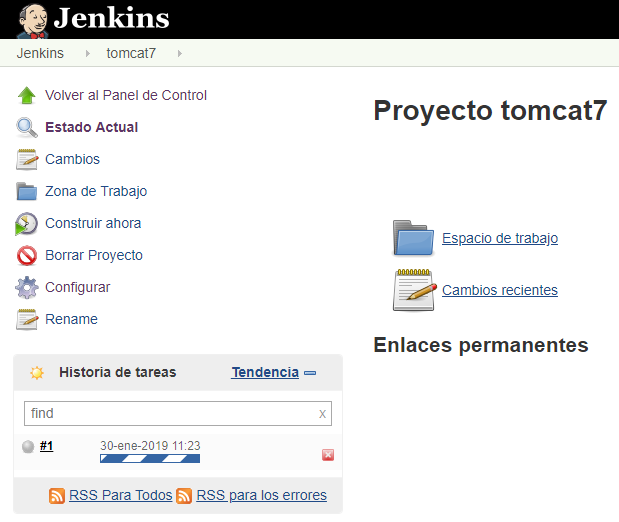Viewport: 619px width, 522px height.
Task: Click the gear icon for Configurar
Action: [x=27, y=287]
